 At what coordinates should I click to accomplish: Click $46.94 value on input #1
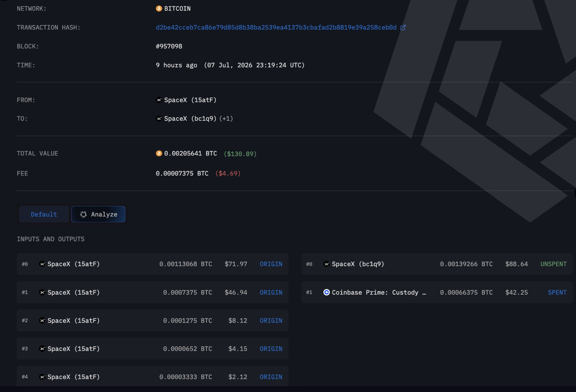236,292
